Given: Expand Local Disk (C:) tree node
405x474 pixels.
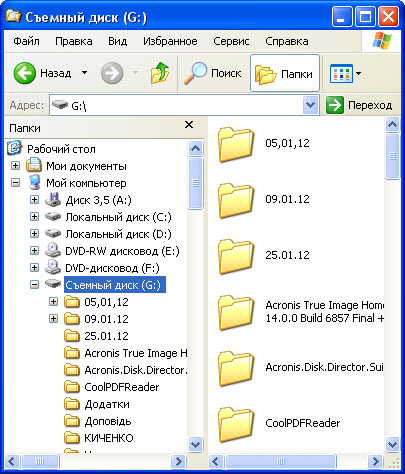Looking at the screenshot, I should pos(34,217).
